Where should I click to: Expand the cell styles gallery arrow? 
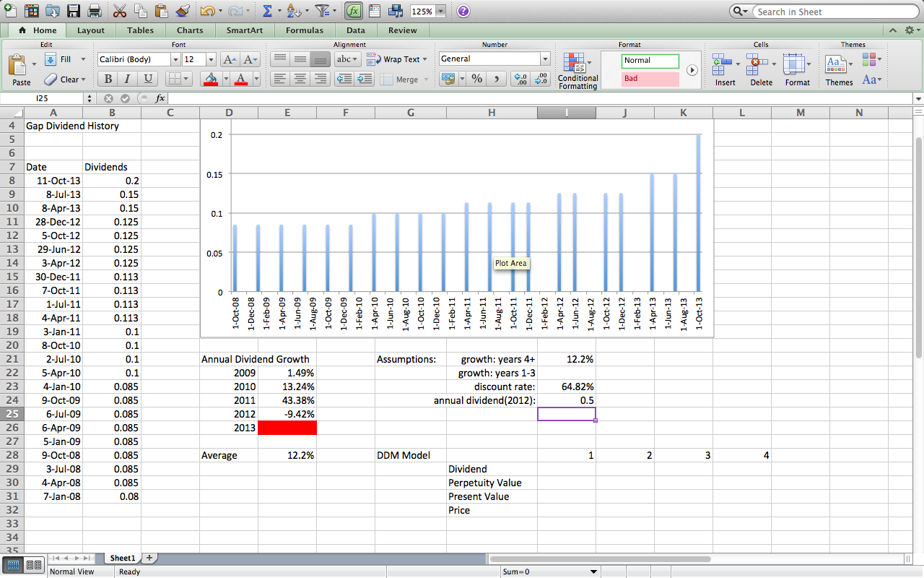692,70
